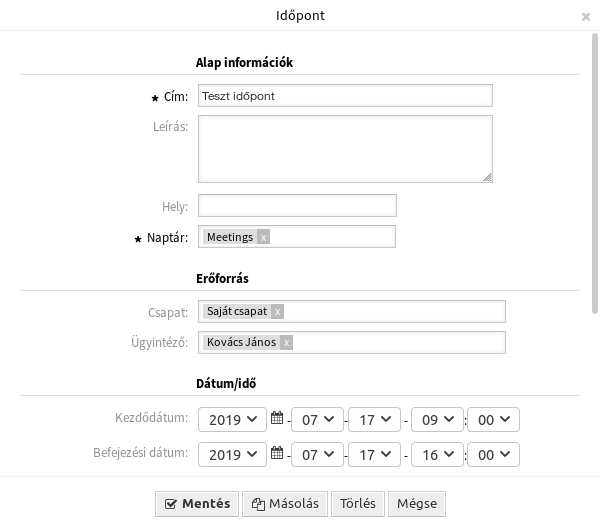Remove the Saját csapat team tag
The height and width of the screenshot is (531, 600).
point(277,311)
